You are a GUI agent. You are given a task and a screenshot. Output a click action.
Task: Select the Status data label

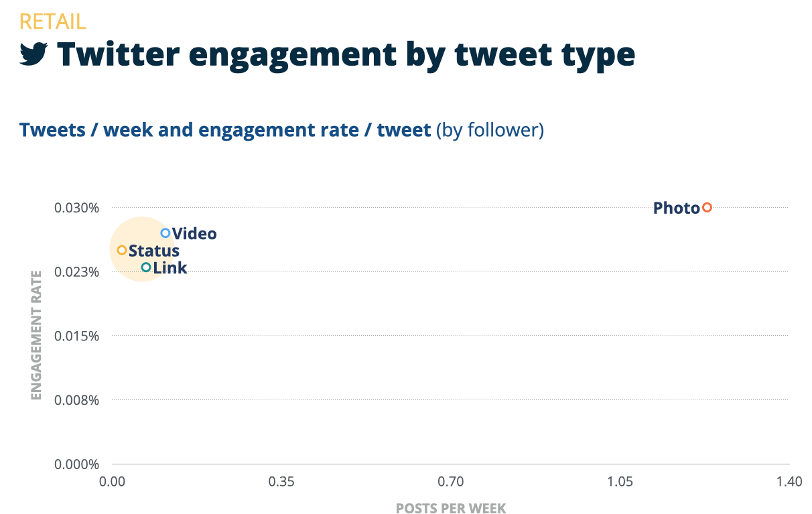coord(153,251)
